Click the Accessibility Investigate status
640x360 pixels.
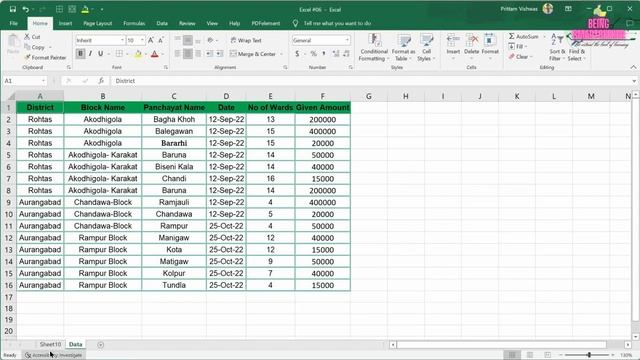(x=53, y=355)
